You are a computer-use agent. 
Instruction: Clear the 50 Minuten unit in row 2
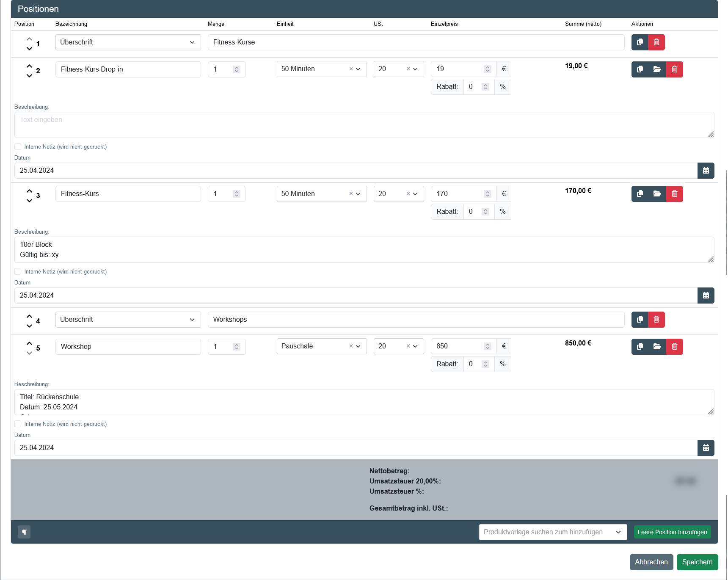(351, 69)
